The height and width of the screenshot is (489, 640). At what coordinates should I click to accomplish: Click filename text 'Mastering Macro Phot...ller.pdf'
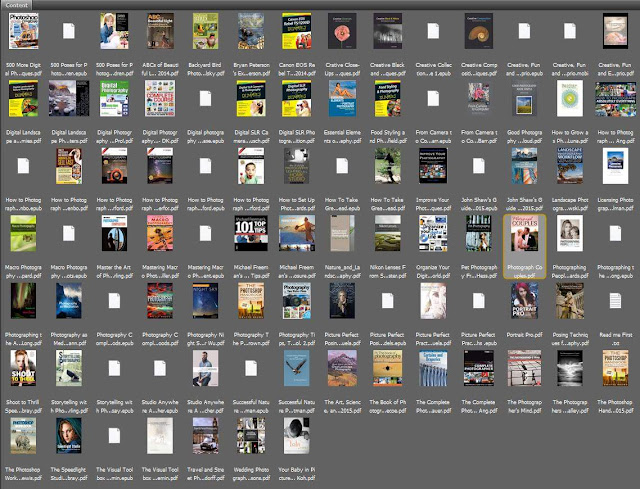click(160, 271)
